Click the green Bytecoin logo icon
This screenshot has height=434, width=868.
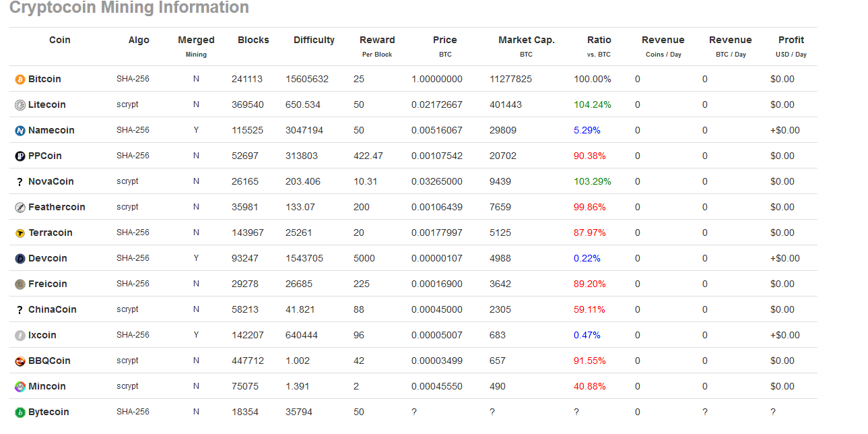[20, 412]
